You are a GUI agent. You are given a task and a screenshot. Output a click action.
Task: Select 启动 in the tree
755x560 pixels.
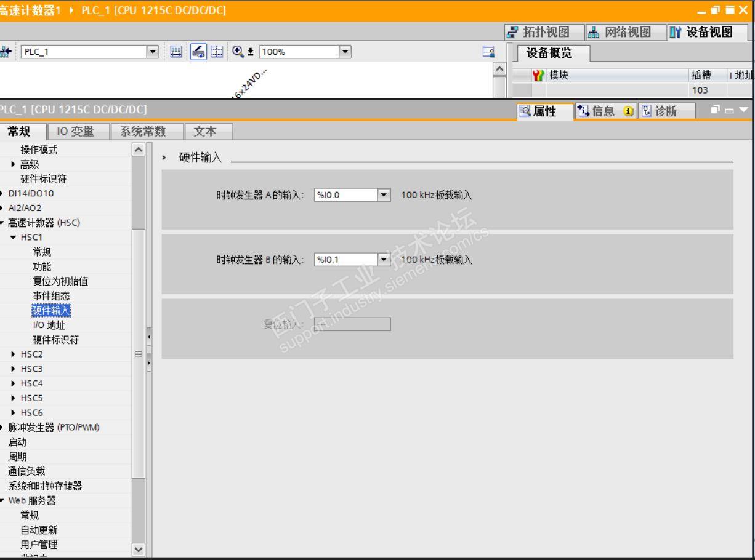pyautogui.click(x=17, y=442)
